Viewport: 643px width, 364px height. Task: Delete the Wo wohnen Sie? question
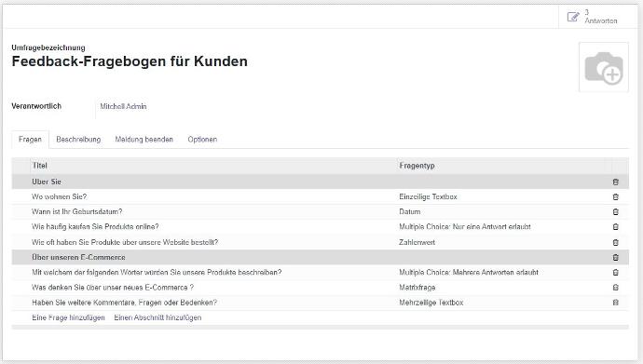click(x=616, y=197)
